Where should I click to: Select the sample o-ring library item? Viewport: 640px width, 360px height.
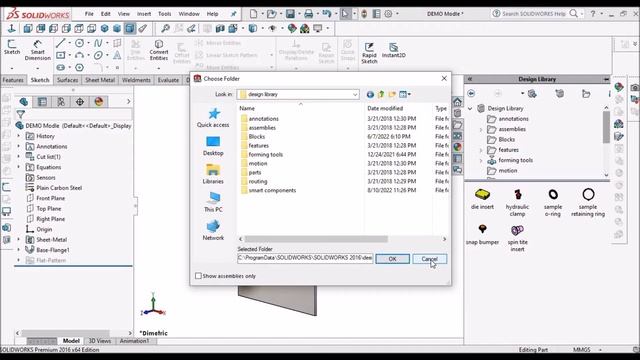click(x=553, y=202)
